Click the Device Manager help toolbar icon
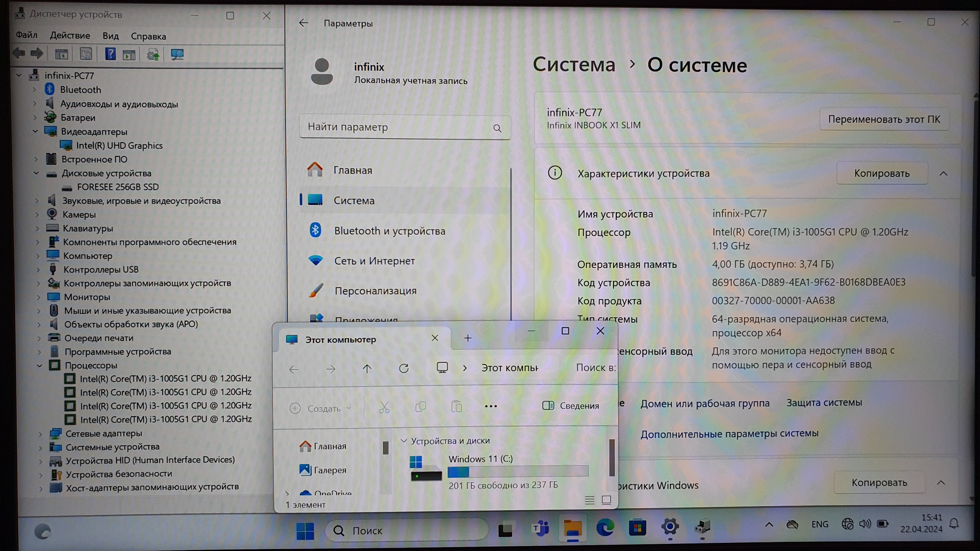Viewport: 980px width, 551px height. [x=110, y=54]
